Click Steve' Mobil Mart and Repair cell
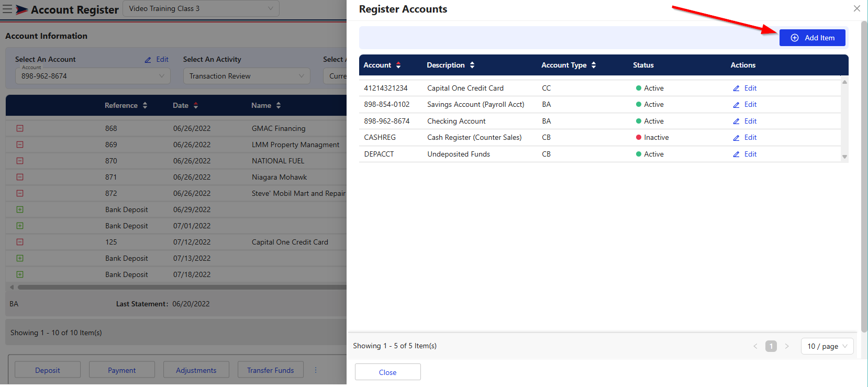Screen dimensions: 868x387 point(298,193)
